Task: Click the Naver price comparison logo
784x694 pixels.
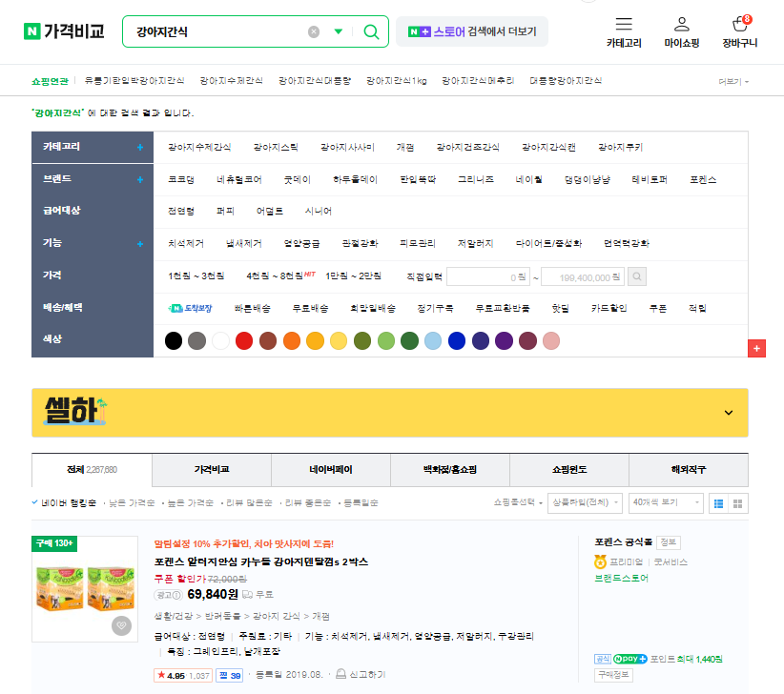Action: click(64, 31)
